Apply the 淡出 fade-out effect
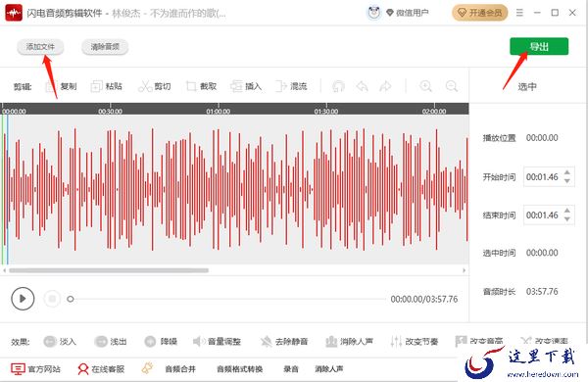The image size is (588, 382). pyautogui.click(x=110, y=342)
